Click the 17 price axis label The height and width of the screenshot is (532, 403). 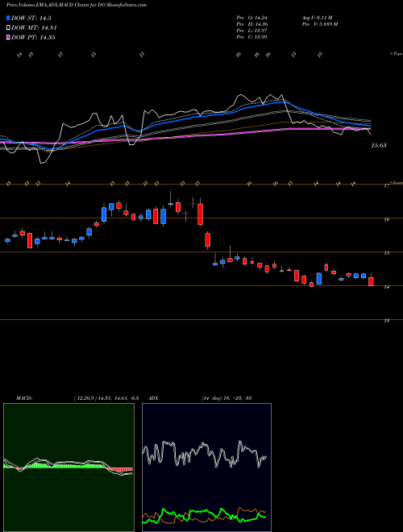click(386, 186)
